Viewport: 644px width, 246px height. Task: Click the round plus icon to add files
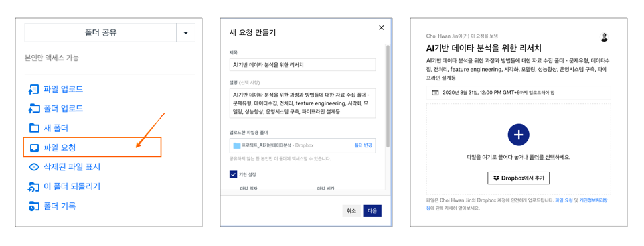tap(519, 135)
